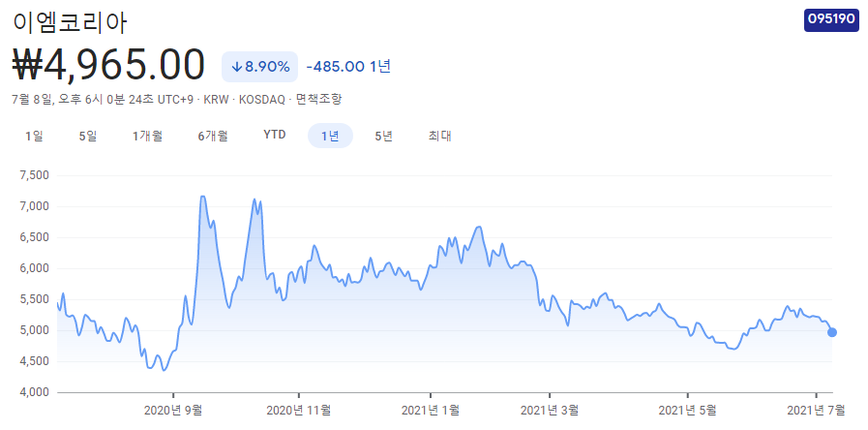The height and width of the screenshot is (430, 868).
Task: Click the 2021년 5월 axis label
Action: point(687,411)
